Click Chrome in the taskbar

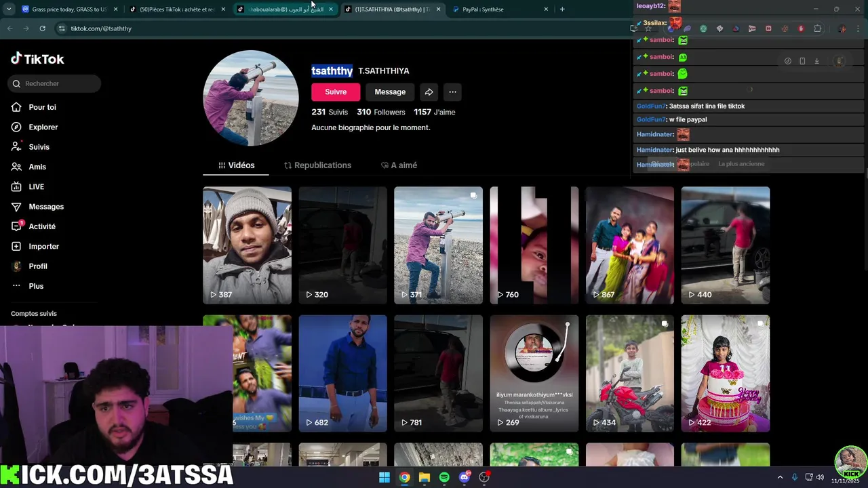pyautogui.click(x=404, y=477)
